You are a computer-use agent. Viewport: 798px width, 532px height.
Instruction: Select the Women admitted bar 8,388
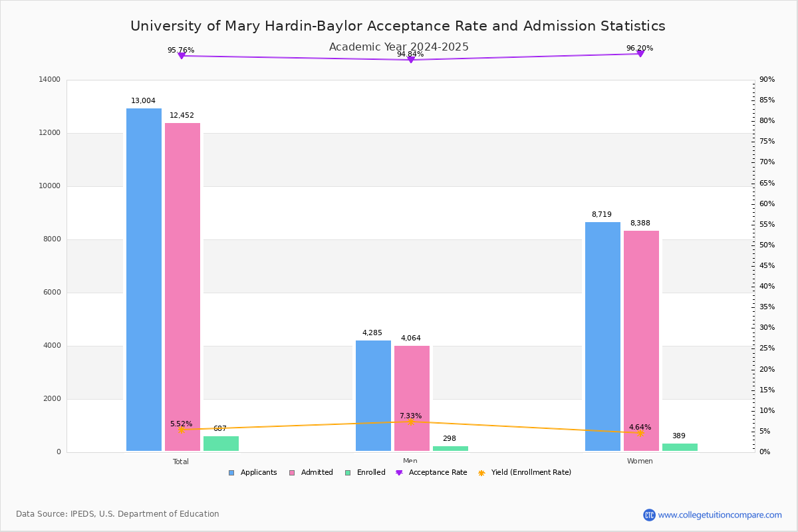(641, 340)
